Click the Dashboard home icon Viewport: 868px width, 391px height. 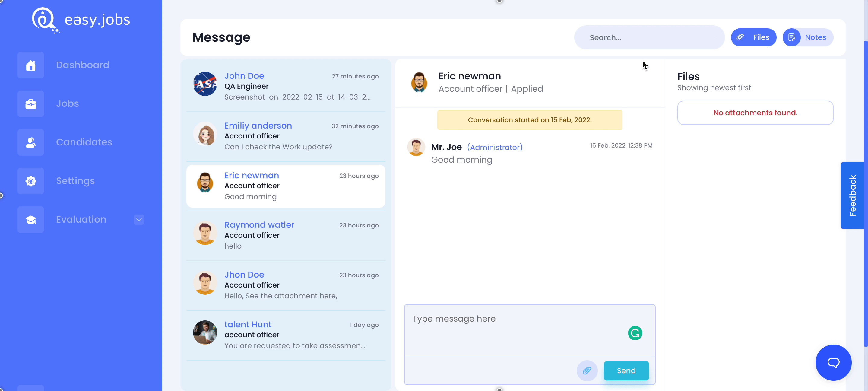31,65
